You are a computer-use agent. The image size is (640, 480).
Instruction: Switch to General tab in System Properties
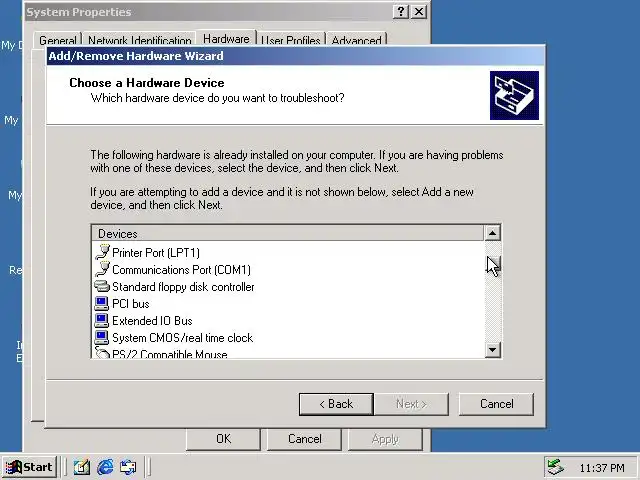[x=58, y=40]
